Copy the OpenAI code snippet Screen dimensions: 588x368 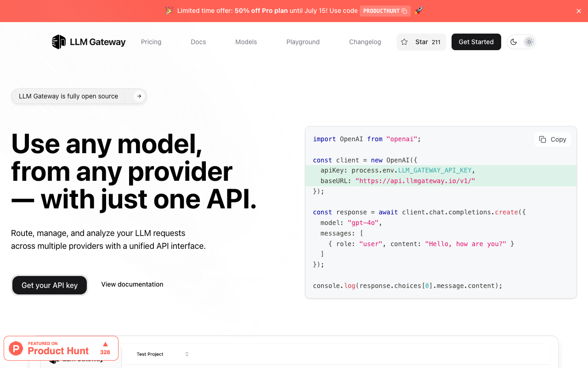coord(552,139)
